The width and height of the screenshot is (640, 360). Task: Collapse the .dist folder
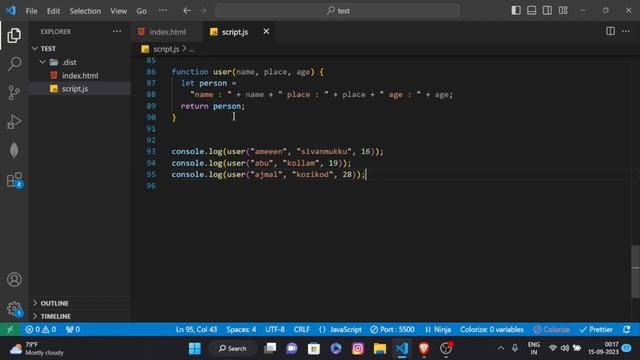pyautogui.click(x=80, y=62)
